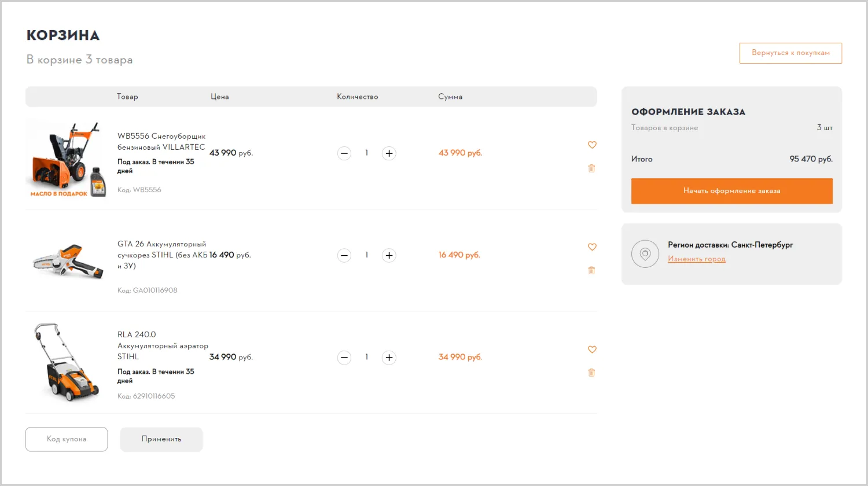Click quantity value of GTA 26 row

tap(366, 255)
